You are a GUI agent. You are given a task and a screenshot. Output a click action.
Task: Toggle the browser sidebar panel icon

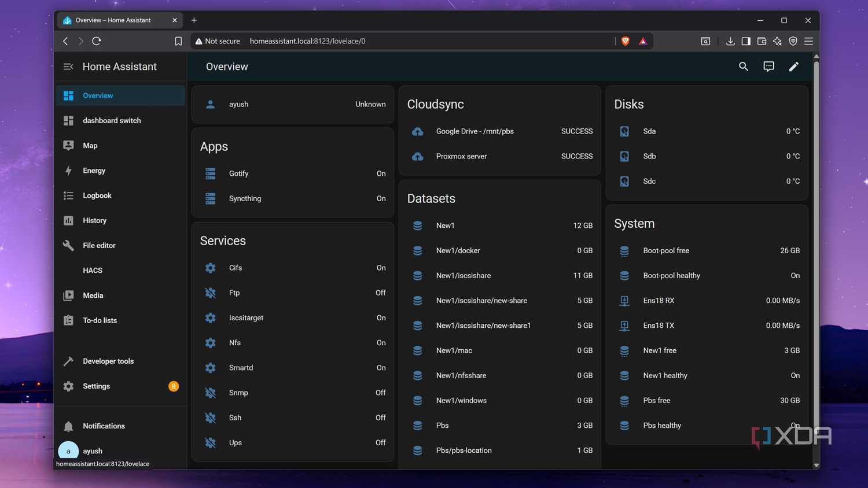coord(746,41)
